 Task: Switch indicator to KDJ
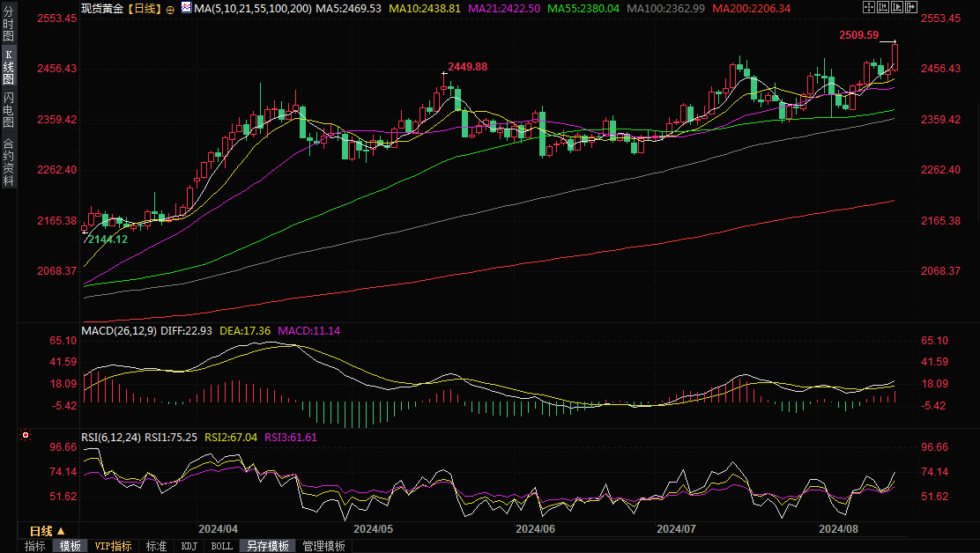189,546
